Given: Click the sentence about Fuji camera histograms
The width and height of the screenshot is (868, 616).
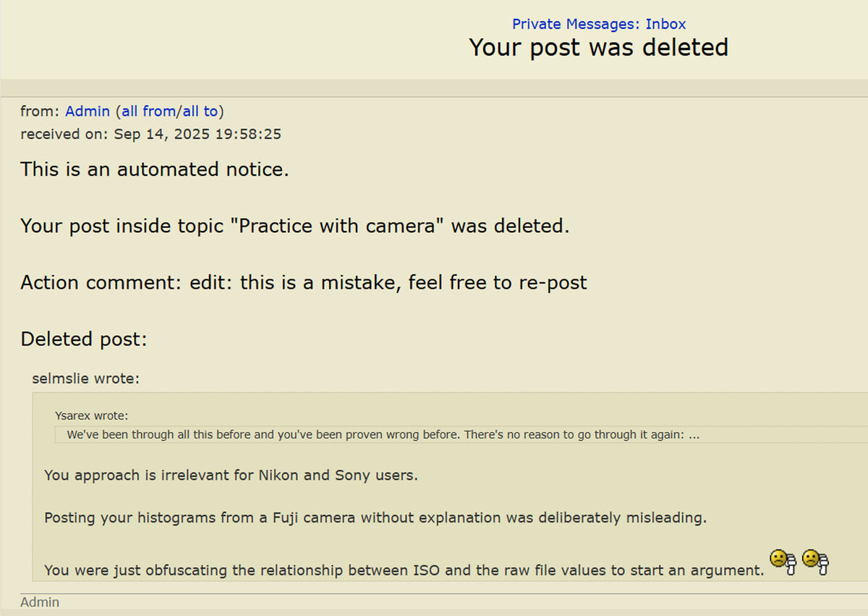Looking at the screenshot, I should click(375, 518).
